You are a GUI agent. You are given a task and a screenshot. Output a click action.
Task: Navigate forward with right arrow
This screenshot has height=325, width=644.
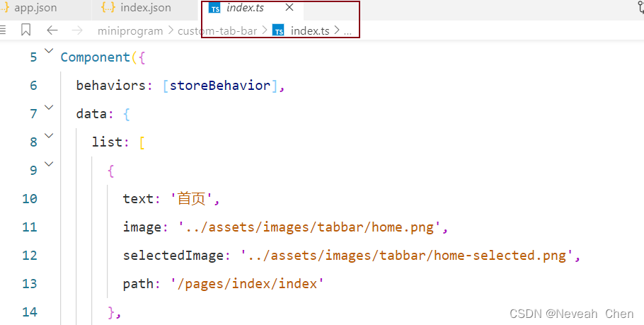click(x=77, y=30)
